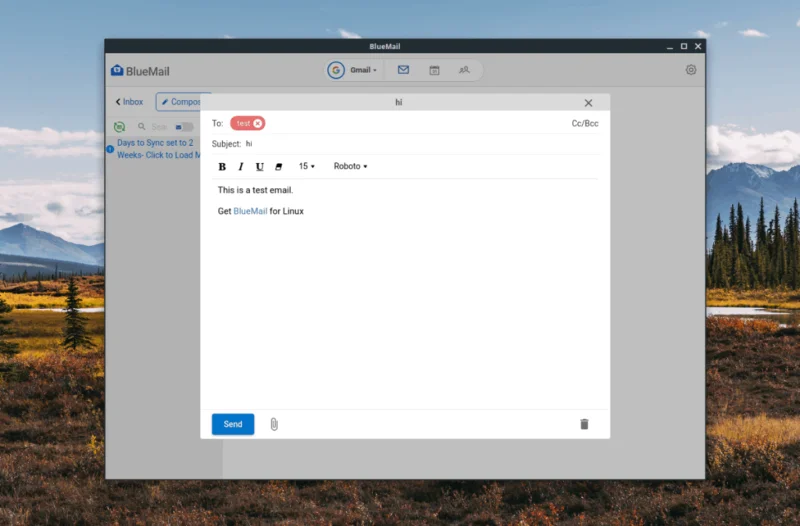This screenshot has width=800, height=526.
Task: Open the font size 15 dropdown
Action: point(307,166)
